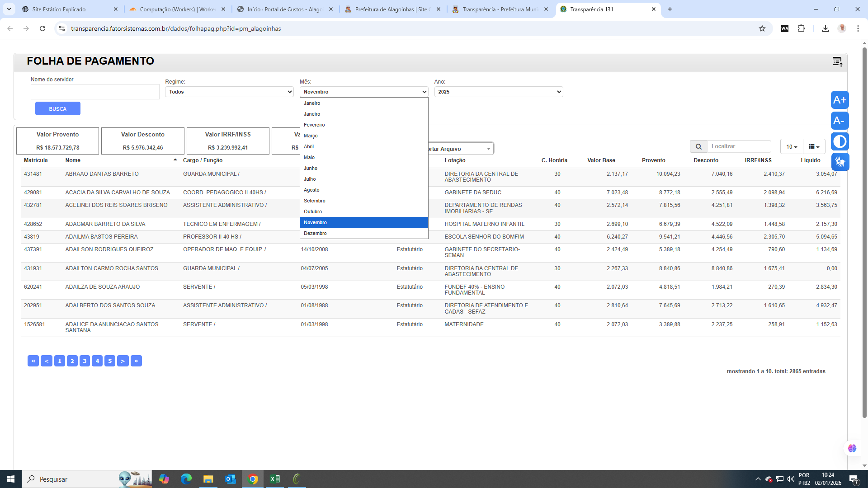Image resolution: width=868 pixels, height=488 pixels.
Task: Bookmark this page with the star icon
Action: pyautogui.click(x=762, y=28)
